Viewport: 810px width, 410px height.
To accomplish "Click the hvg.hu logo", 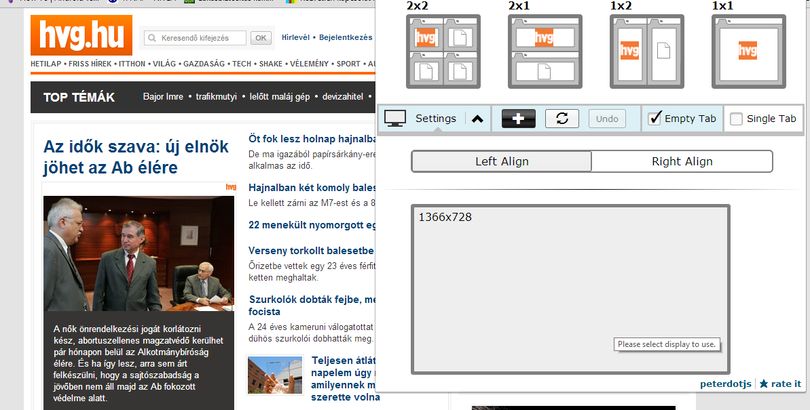I will click(81, 35).
